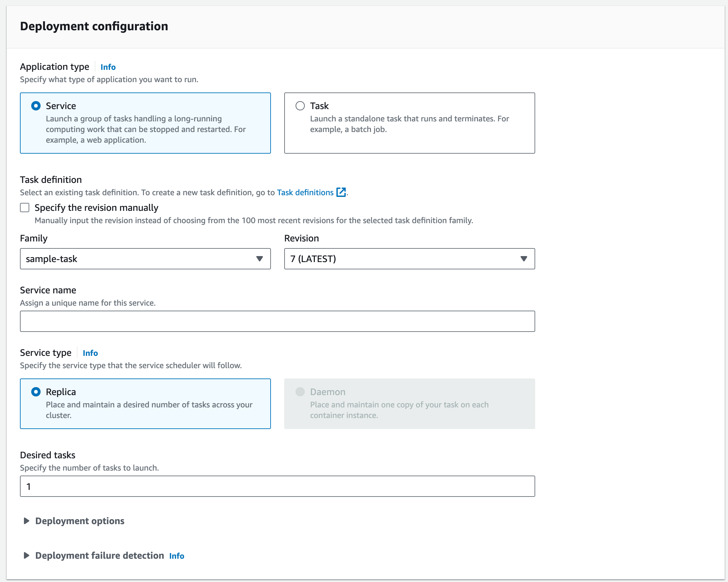
Task: Open Info beside Application type
Action: pyautogui.click(x=108, y=67)
